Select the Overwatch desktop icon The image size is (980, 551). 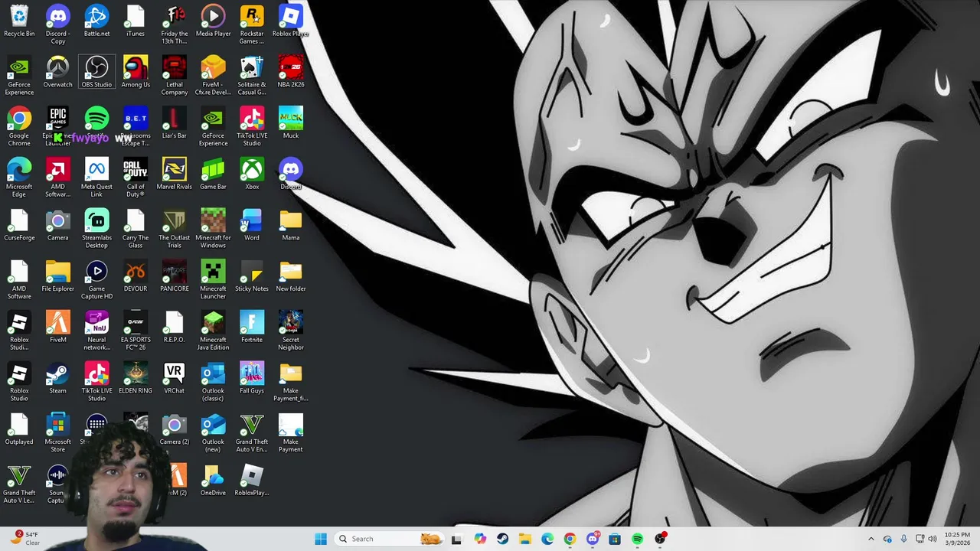pos(57,73)
